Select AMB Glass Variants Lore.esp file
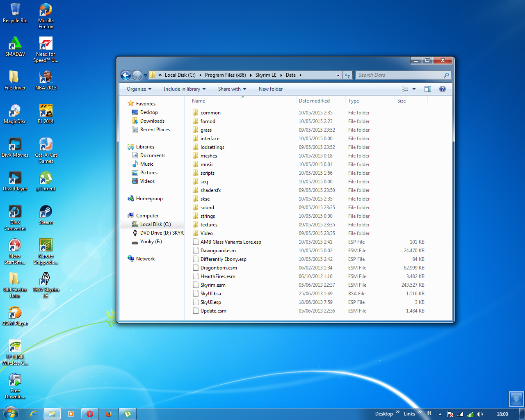525x420 pixels. (231, 242)
